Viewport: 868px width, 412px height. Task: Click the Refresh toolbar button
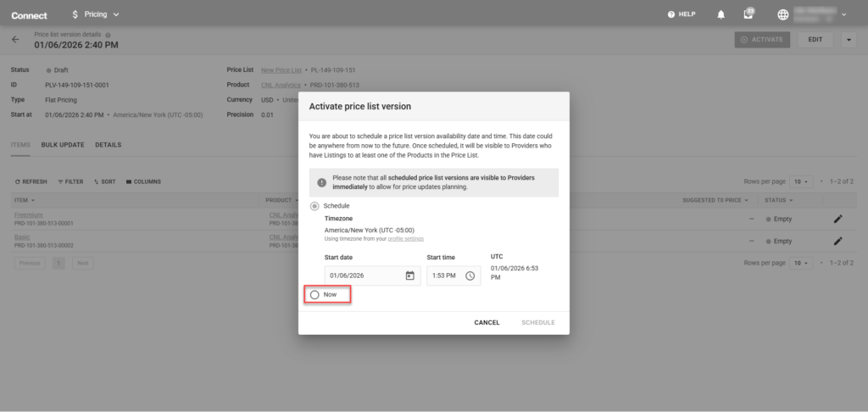pyautogui.click(x=31, y=181)
